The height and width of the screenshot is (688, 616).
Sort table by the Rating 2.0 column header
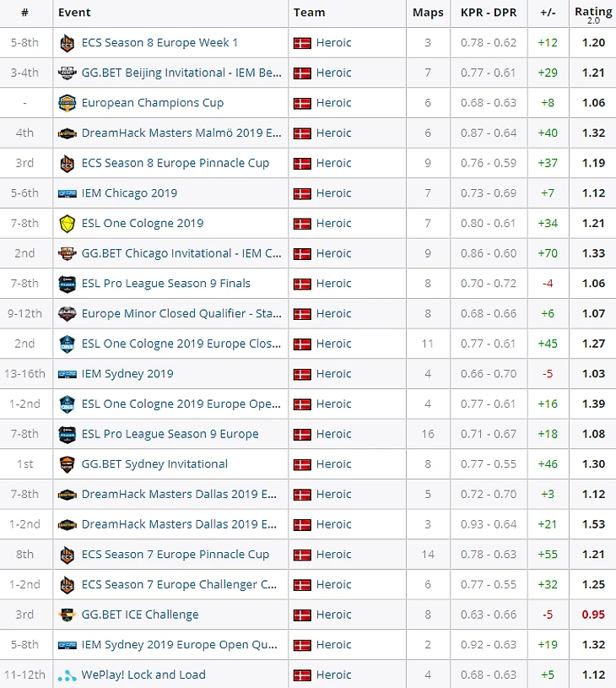click(593, 14)
